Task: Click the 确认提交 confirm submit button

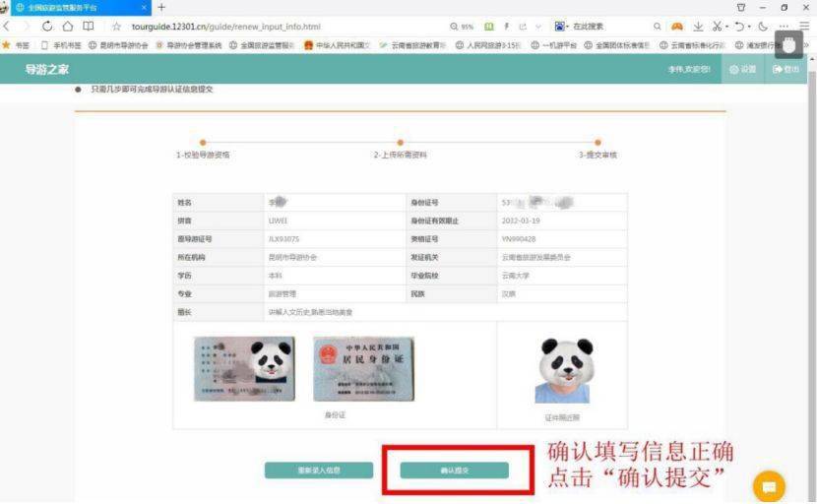Action: pyautogui.click(x=455, y=471)
